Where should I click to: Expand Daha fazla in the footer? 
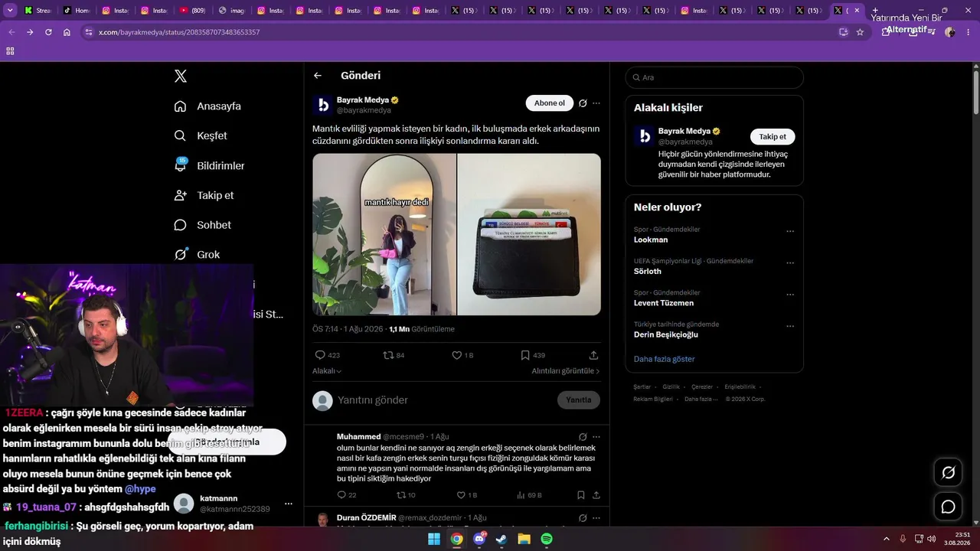(x=701, y=399)
